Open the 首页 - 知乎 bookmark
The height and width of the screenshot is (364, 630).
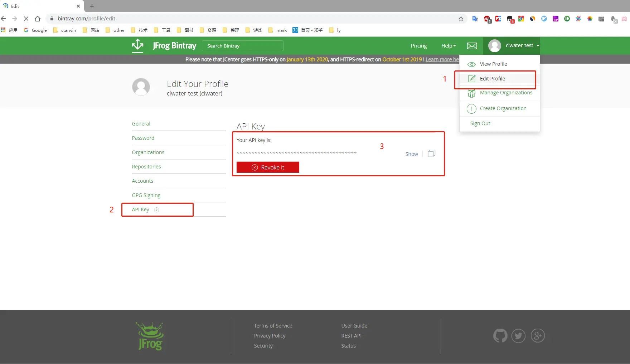pos(307,30)
